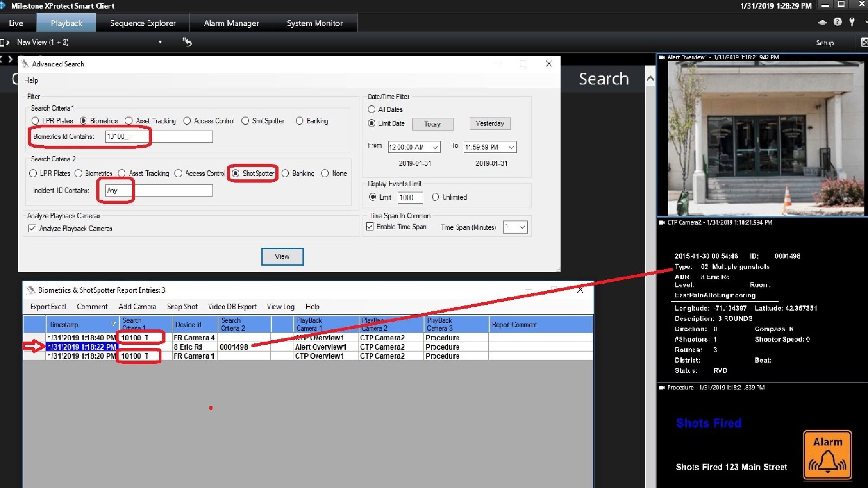This screenshot has height=488, width=868.
Task: Click the FR Camera 4 device cell
Action: 195,338
